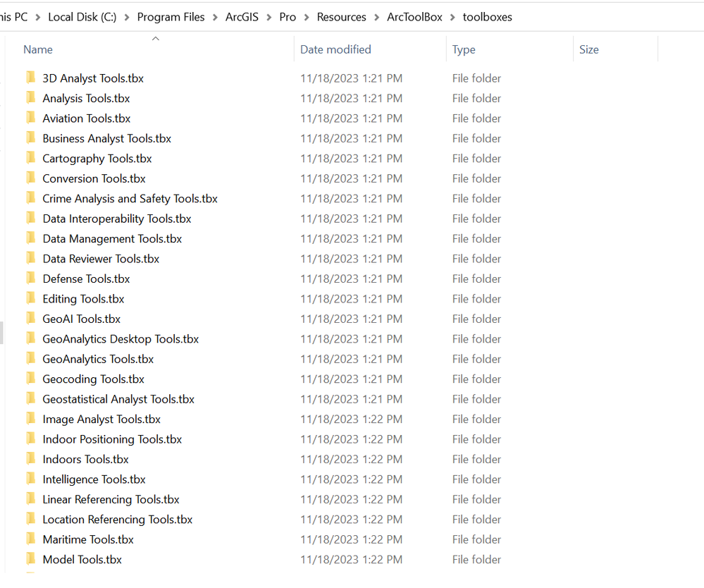The height and width of the screenshot is (588, 704).
Task: Select Image Analyst Tools.tbx name
Action: pos(101,419)
